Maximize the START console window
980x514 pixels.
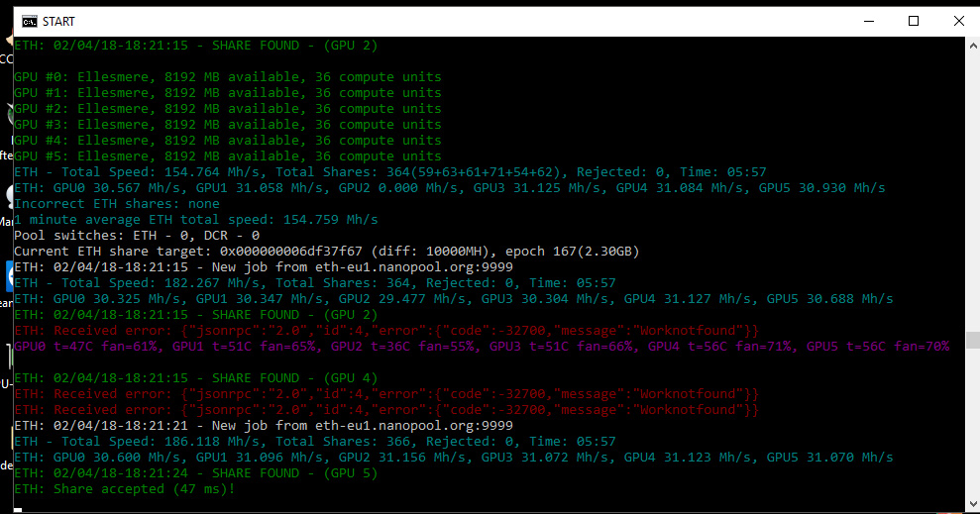pyautogui.click(x=914, y=21)
